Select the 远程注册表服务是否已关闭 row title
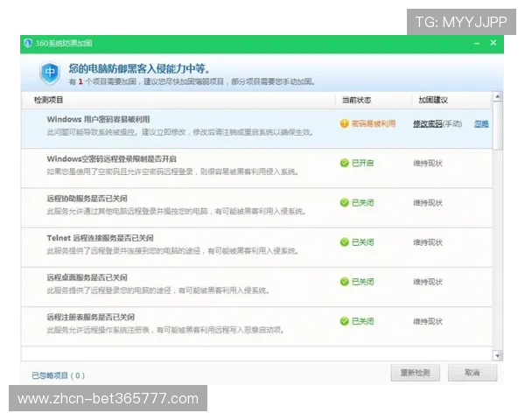525x420 pixels. pos(91,317)
